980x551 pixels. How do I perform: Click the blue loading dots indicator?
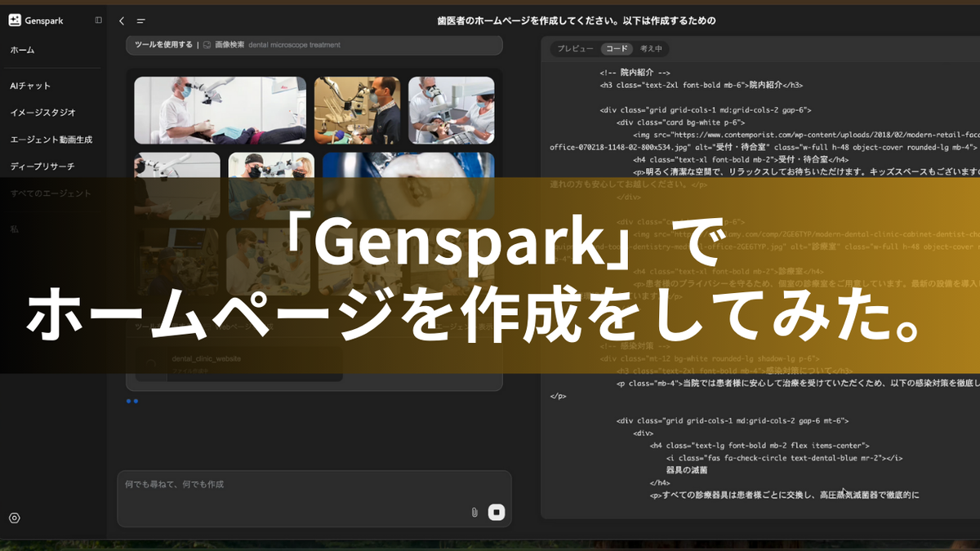click(132, 401)
